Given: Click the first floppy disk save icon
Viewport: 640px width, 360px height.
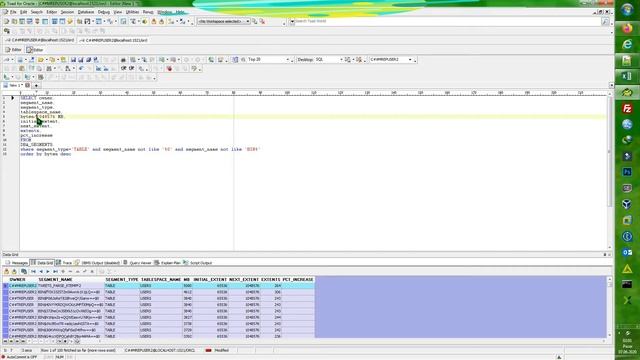Looking at the screenshot, I should 73,60.
